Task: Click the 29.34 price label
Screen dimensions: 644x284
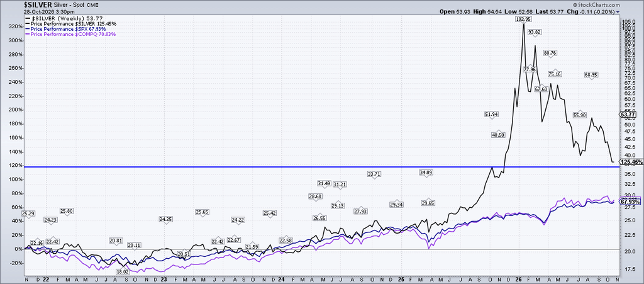Action: [396, 205]
